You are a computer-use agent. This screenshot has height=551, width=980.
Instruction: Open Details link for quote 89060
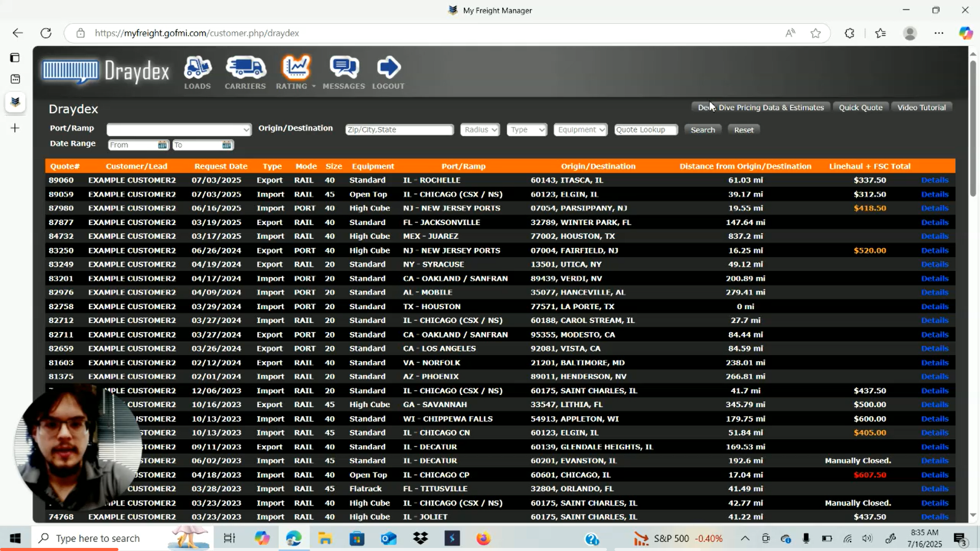[935, 180]
